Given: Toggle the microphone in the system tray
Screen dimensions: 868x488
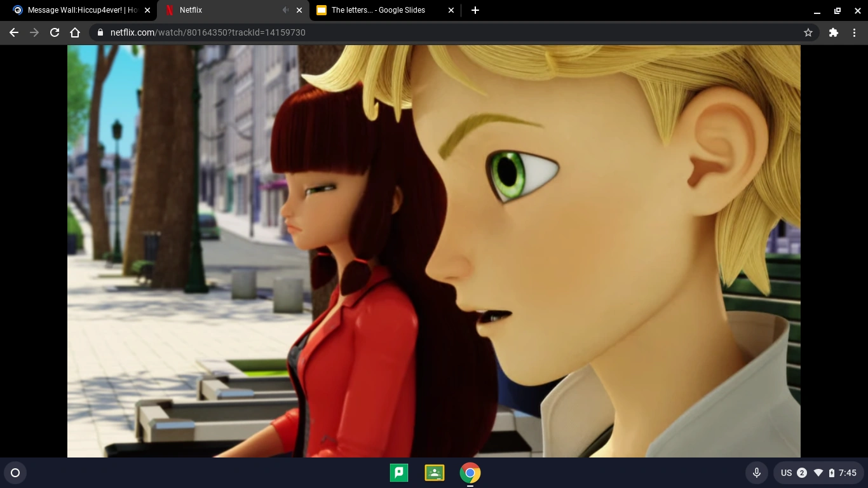Looking at the screenshot, I should coord(757,473).
